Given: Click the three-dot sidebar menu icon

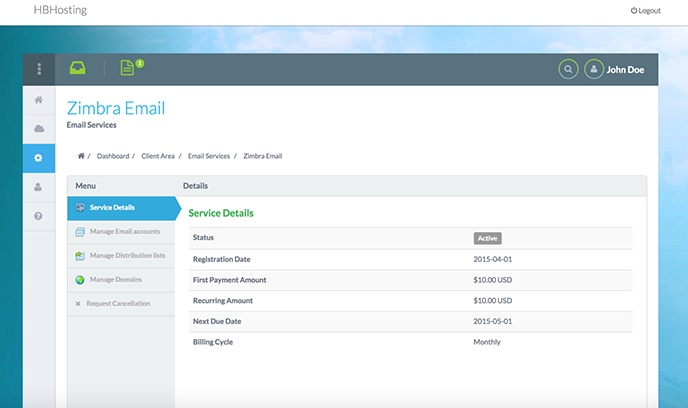Looking at the screenshot, I should [39, 69].
